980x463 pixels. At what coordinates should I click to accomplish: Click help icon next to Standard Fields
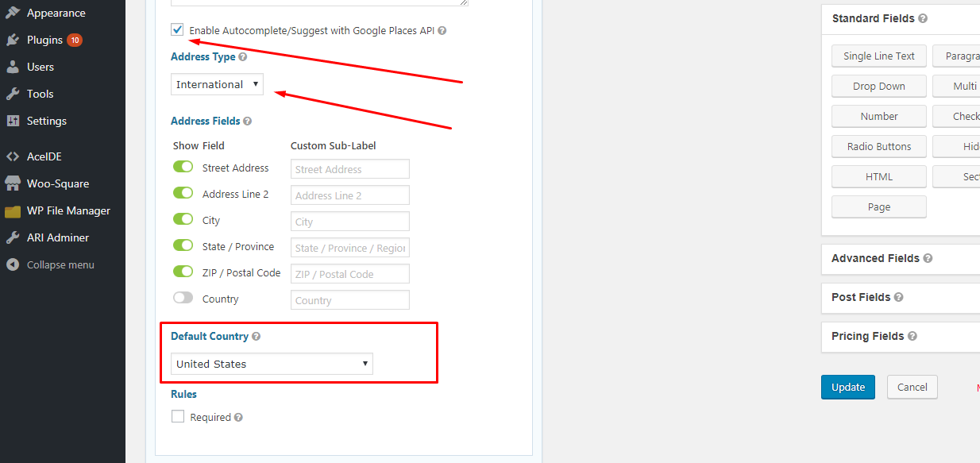click(x=923, y=19)
